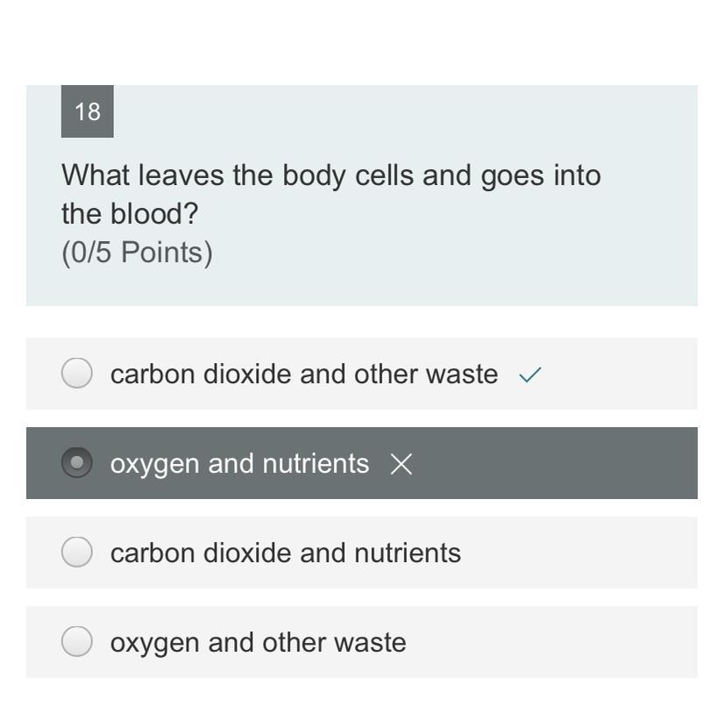
Task: Click the question number 18 badge
Action: click(88, 111)
